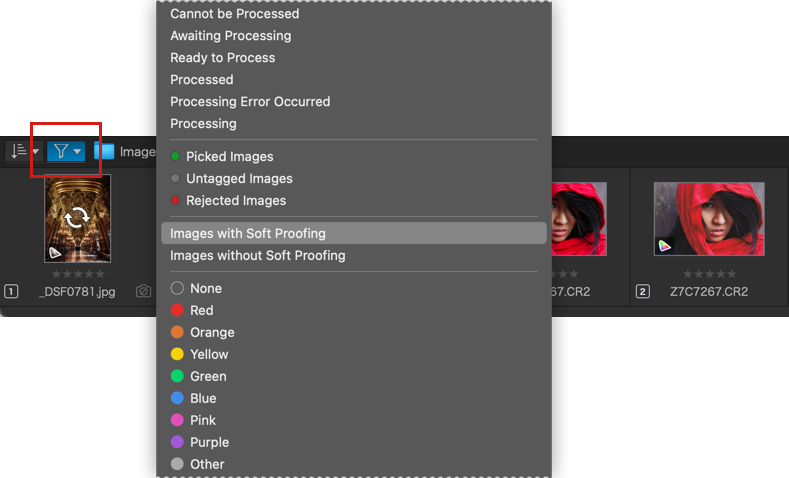Click the number 1 badge by _DSF0781.jpg
This screenshot has width=789, height=478.
(11, 291)
